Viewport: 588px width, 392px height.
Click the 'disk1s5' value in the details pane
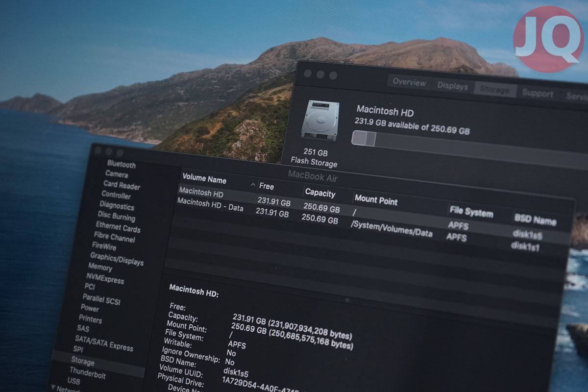click(x=236, y=373)
